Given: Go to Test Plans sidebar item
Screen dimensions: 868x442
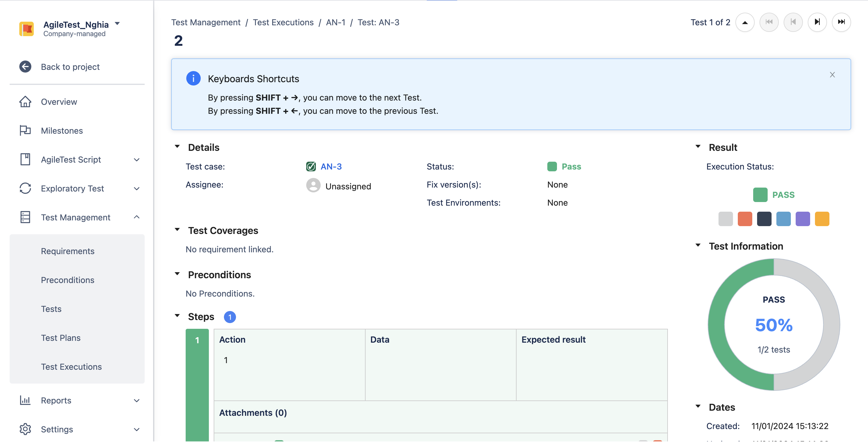Looking at the screenshot, I should [x=61, y=338].
